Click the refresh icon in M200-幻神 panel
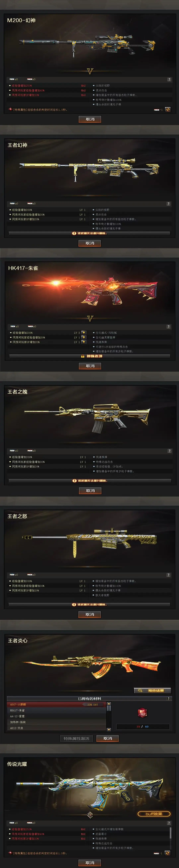Screen dimensions: 179x868 point(168,109)
